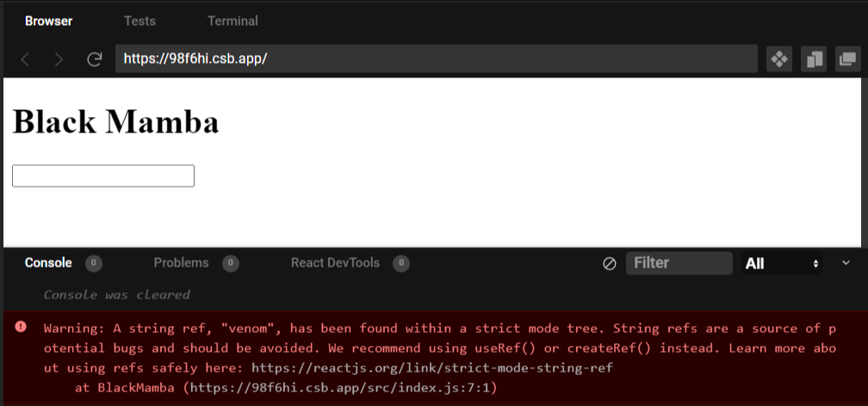
Task: Open the React DevTools tab
Action: (336, 262)
